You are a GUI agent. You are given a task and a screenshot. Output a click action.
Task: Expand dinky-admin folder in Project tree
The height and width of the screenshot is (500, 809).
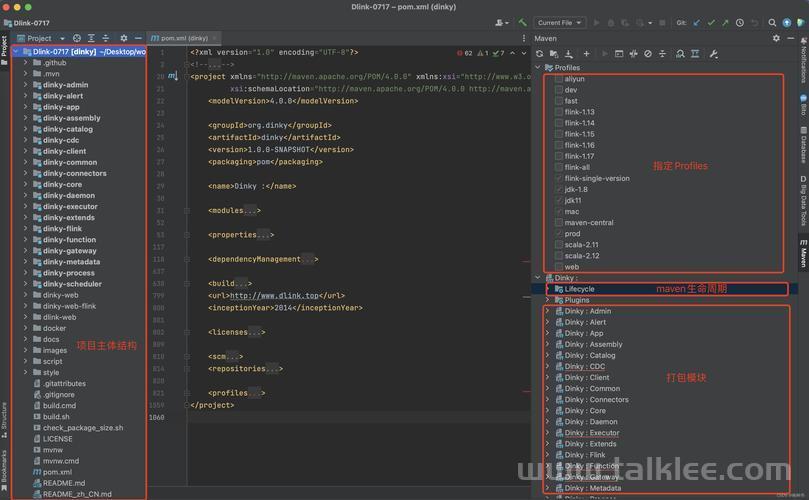(25, 85)
